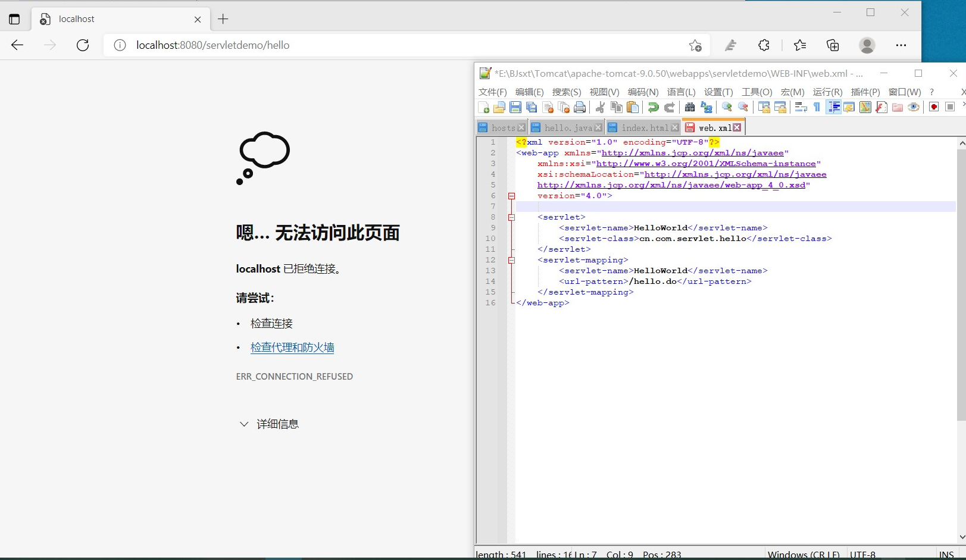Open browser tab actions menu

[x=14, y=19]
